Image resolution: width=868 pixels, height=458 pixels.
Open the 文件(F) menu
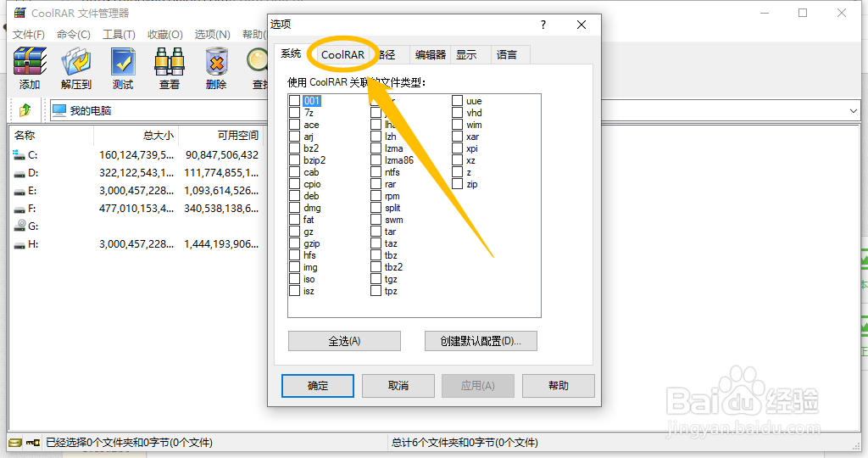tap(29, 34)
